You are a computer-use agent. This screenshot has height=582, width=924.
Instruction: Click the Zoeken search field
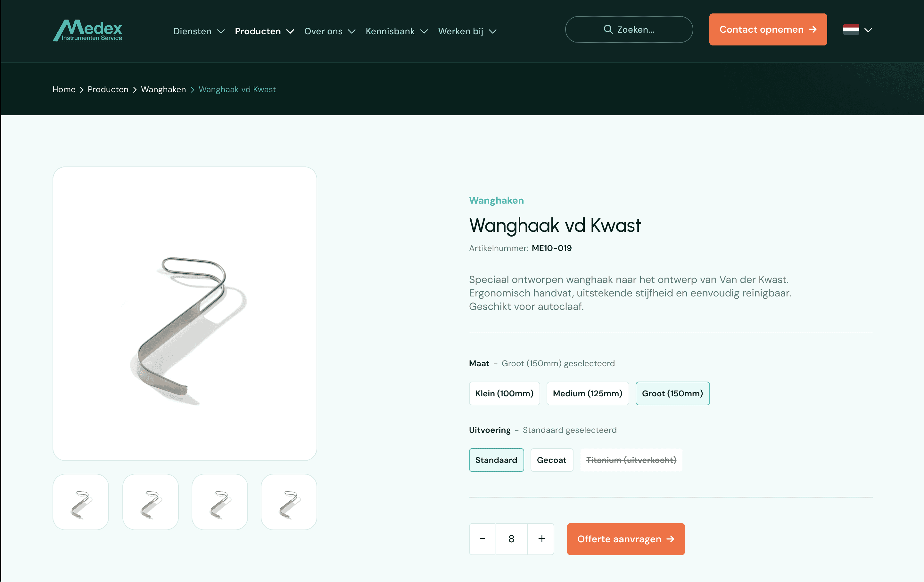point(629,29)
